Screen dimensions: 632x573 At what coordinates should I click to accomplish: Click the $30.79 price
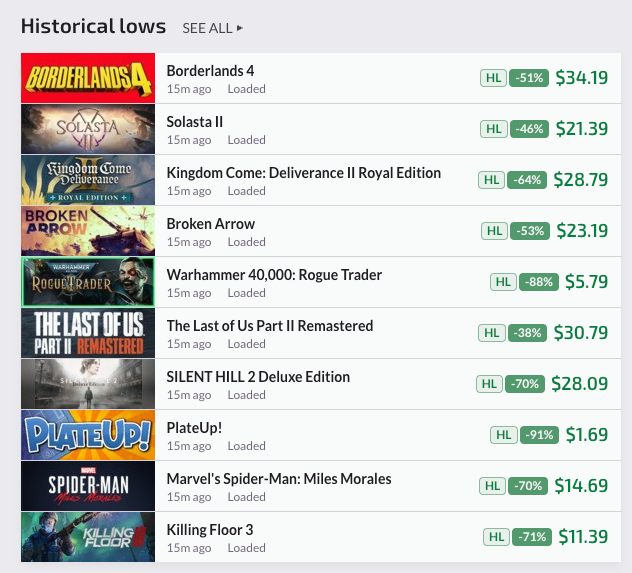581,332
